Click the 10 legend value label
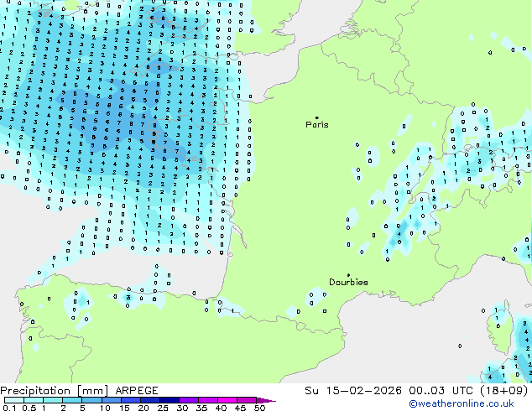This screenshot has width=532, height=411. tap(105, 408)
